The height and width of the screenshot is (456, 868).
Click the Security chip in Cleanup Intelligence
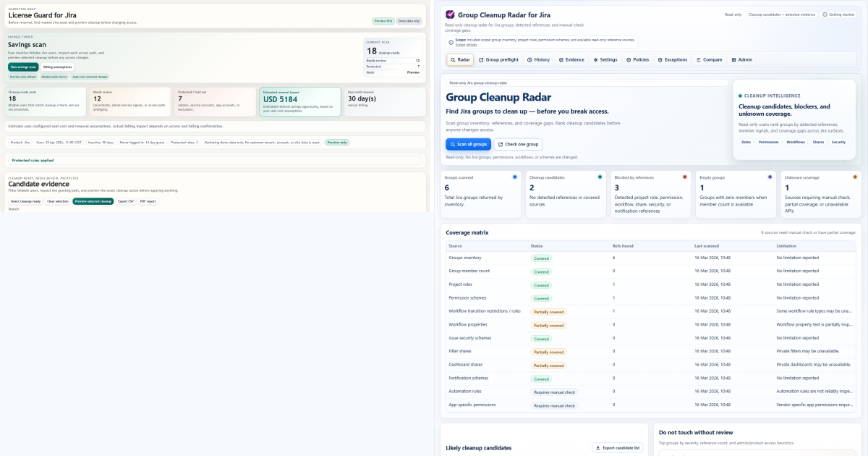[838, 142]
